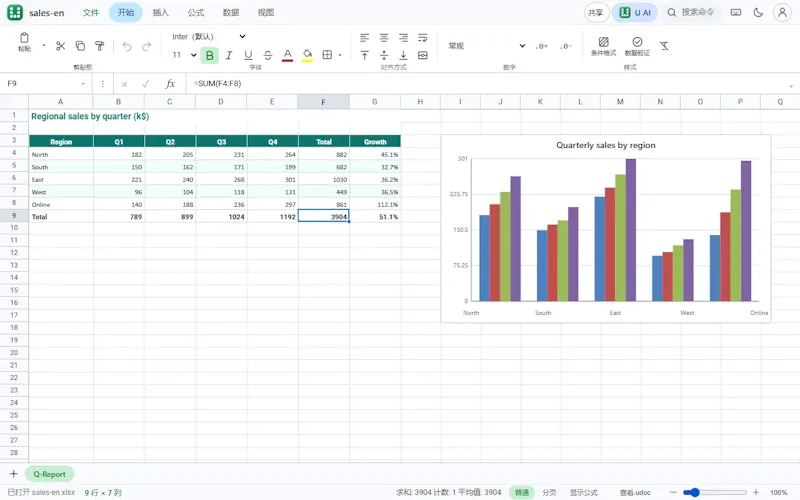Open the user account icon
The image size is (800, 500).
[782, 12]
